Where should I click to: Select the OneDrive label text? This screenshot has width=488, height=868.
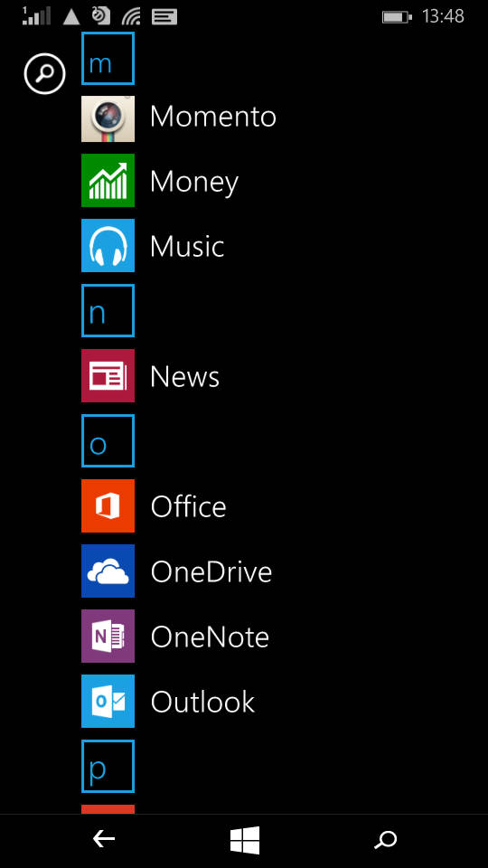pyautogui.click(x=211, y=571)
